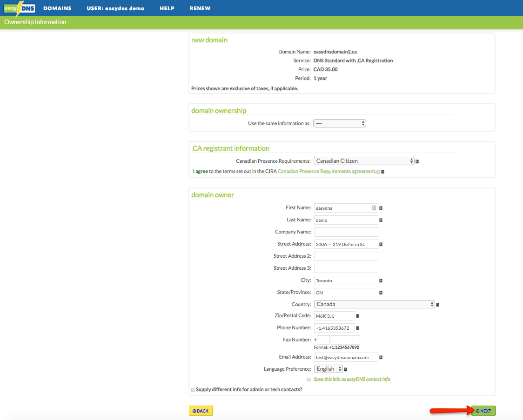Click help icon next to Street Address
Screen dimensions: 523x420
click(381, 244)
